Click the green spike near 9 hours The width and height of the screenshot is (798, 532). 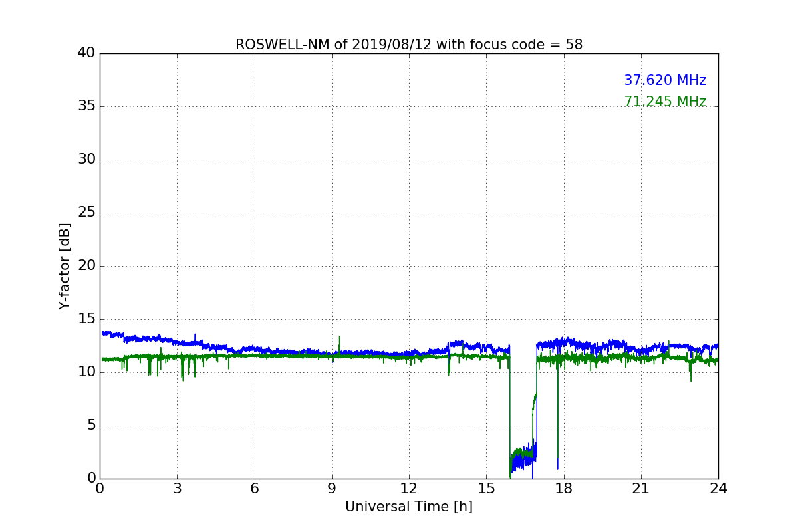point(339,344)
